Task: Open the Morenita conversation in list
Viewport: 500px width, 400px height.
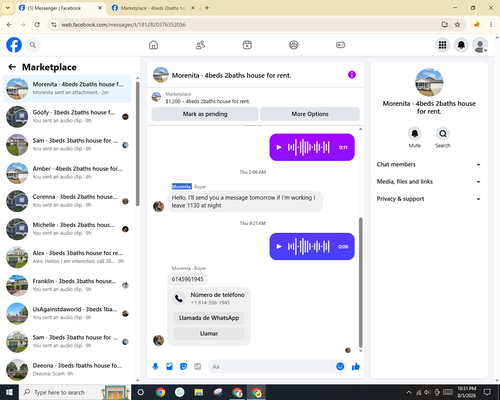Action: tap(67, 89)
